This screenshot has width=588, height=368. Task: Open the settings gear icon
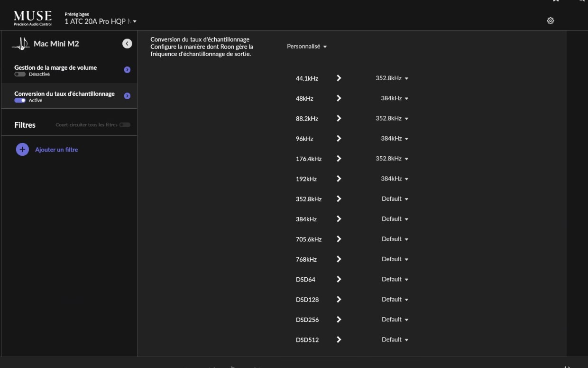(x=551, y=21)
